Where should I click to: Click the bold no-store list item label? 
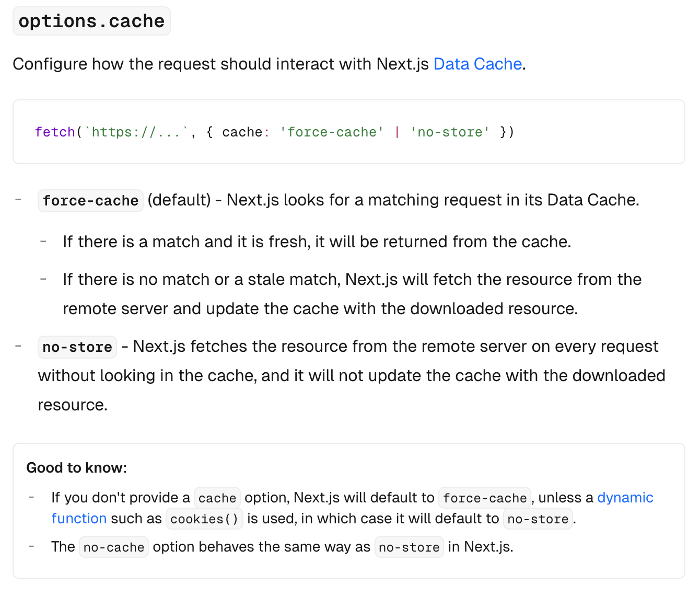(x=77, y=347)
